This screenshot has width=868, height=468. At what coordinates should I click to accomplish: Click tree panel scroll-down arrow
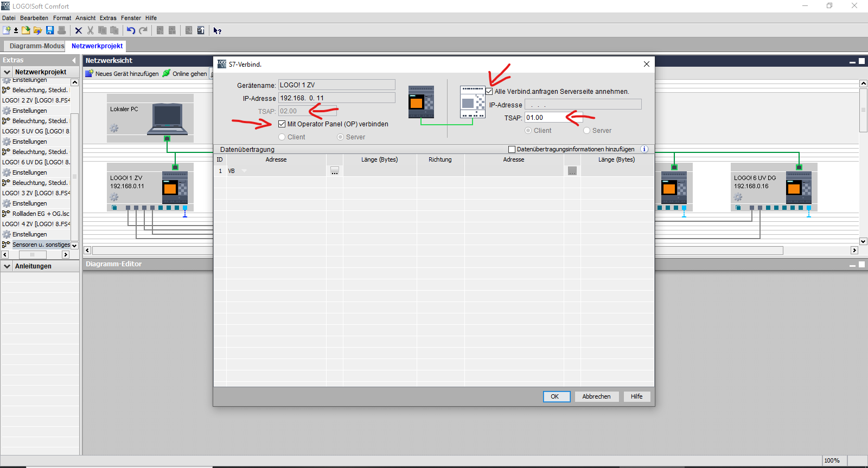[x=74, y=246]
